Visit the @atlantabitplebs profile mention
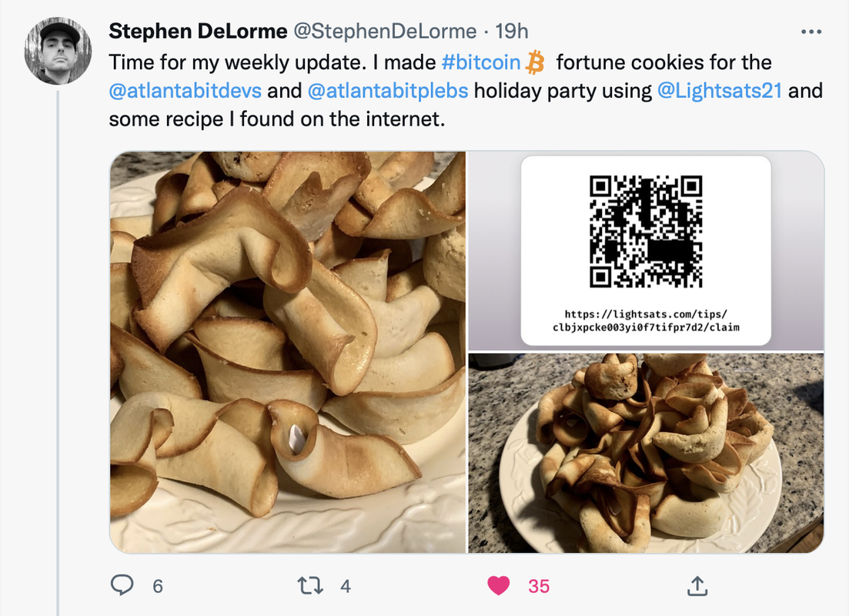 [388, 91]
